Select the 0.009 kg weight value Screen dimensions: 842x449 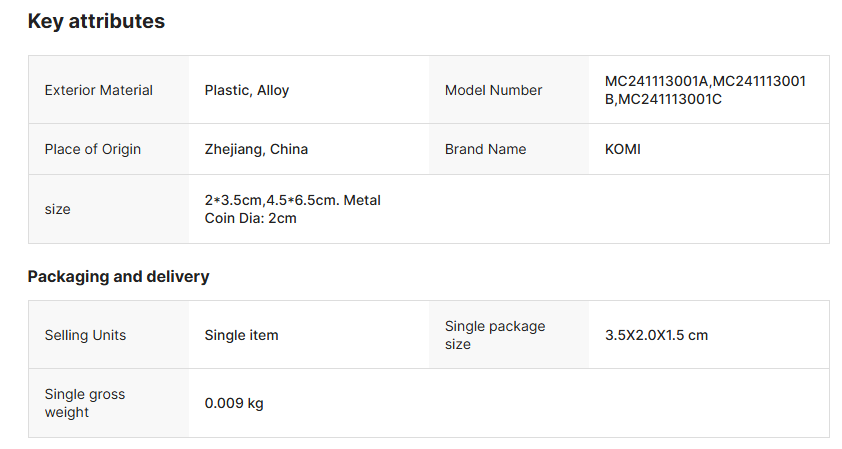point(234,403)
